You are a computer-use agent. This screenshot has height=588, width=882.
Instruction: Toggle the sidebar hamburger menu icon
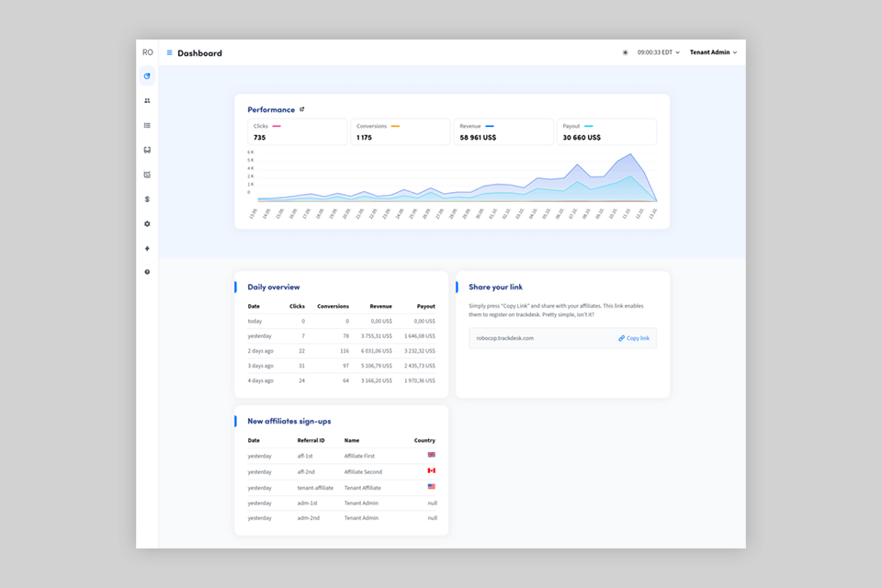169,53
